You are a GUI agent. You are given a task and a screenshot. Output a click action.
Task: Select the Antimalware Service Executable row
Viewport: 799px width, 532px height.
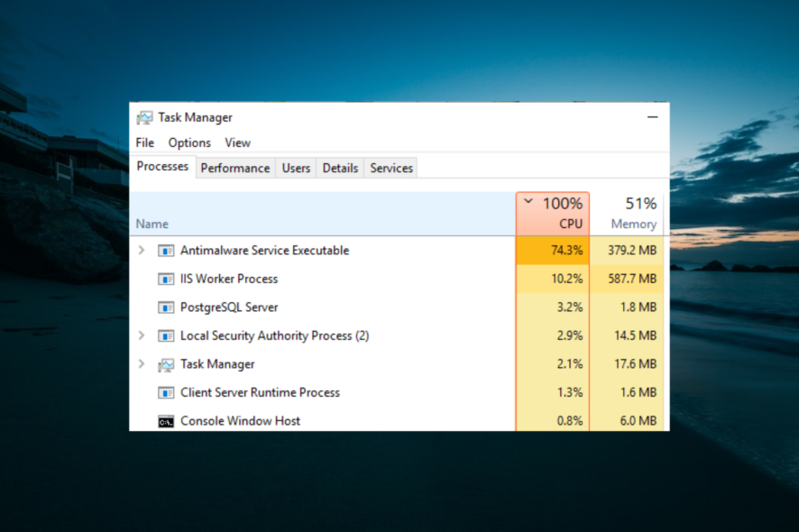397,250
